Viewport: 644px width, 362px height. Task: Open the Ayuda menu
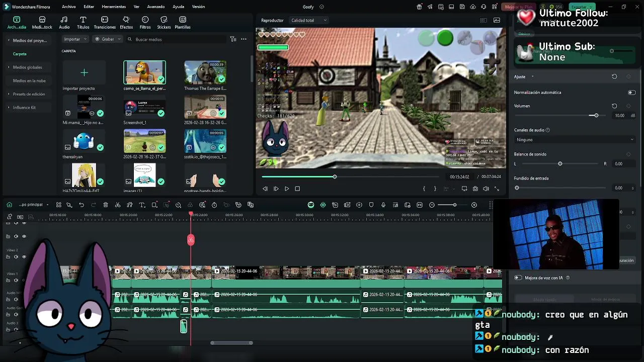click(x=178, y=7)
